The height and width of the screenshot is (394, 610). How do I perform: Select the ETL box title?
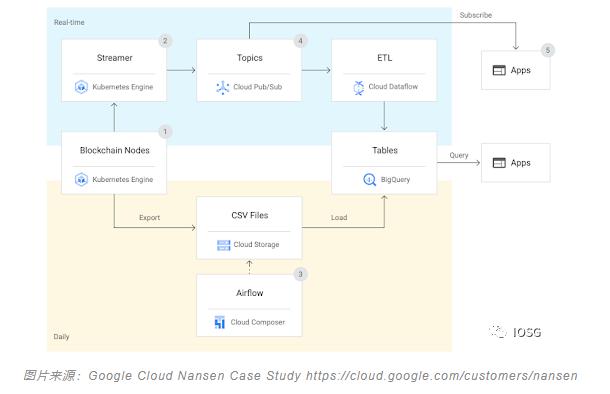tap(384, 58)
